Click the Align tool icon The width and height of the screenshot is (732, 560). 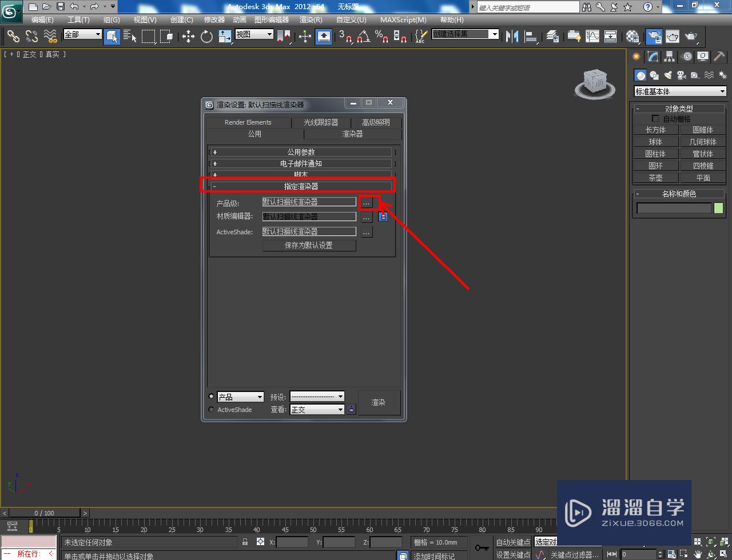[531, 37]
